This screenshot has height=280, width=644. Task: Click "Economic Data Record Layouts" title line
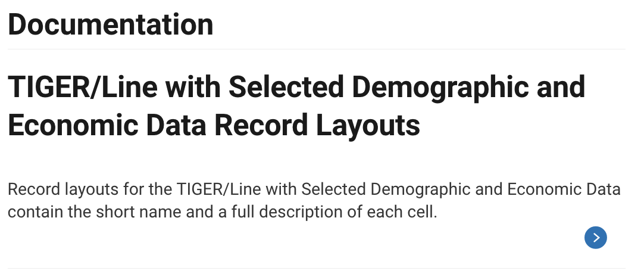(214, 126)
